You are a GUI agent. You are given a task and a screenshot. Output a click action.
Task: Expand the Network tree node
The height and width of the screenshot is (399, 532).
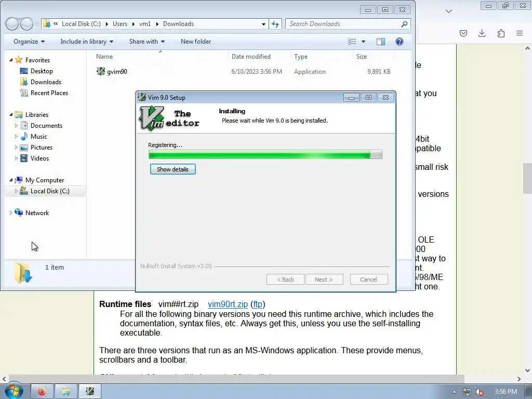point(11,212)
